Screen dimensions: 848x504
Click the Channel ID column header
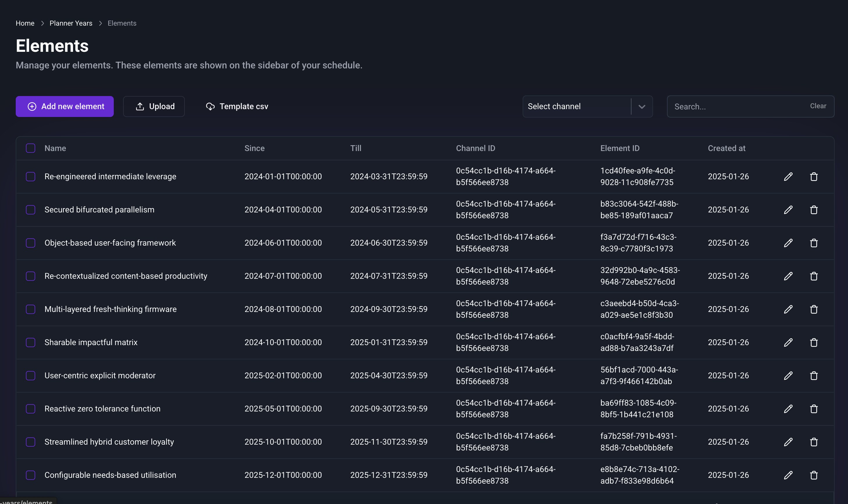476,148
